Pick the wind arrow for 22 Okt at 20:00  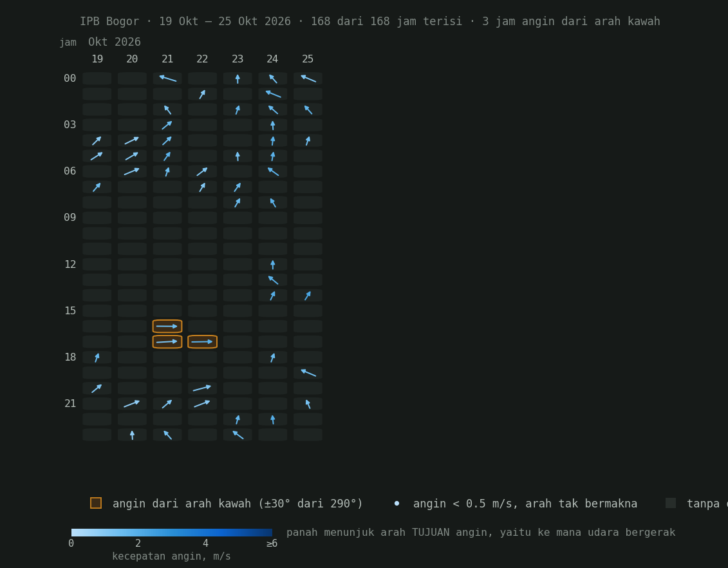[202, 388]
